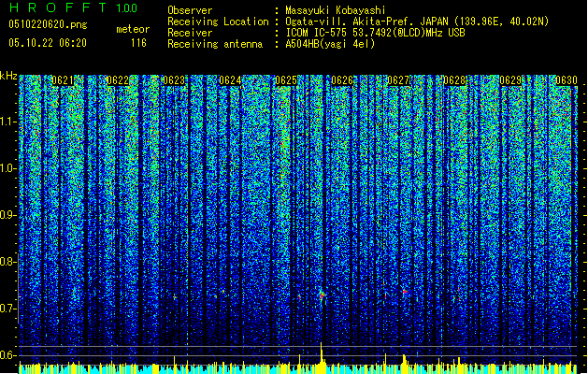
Task: Click the 0.6 kHz axis tick label
Action: click(8, 355)
